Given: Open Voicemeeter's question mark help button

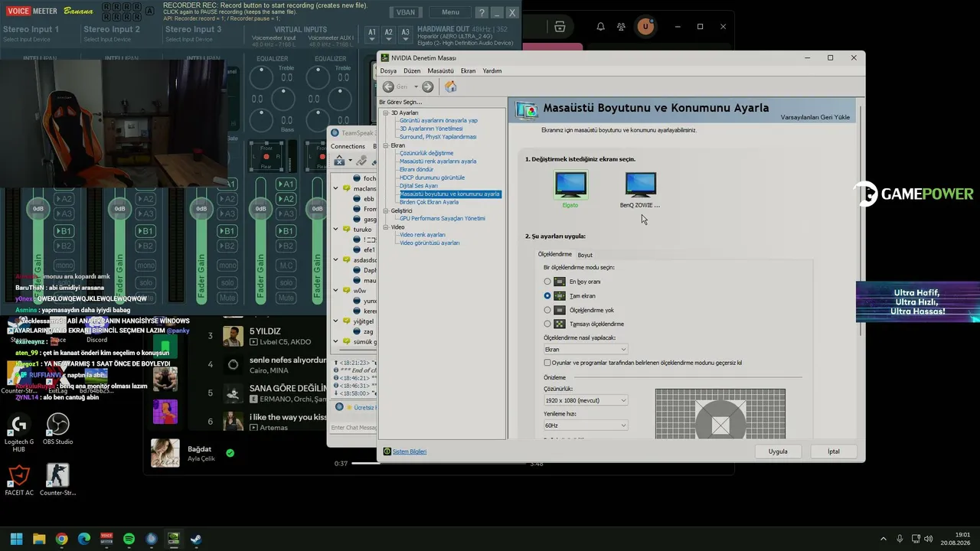Looking at the screenshot, I should pyautogui.click(x=482, y=12).
